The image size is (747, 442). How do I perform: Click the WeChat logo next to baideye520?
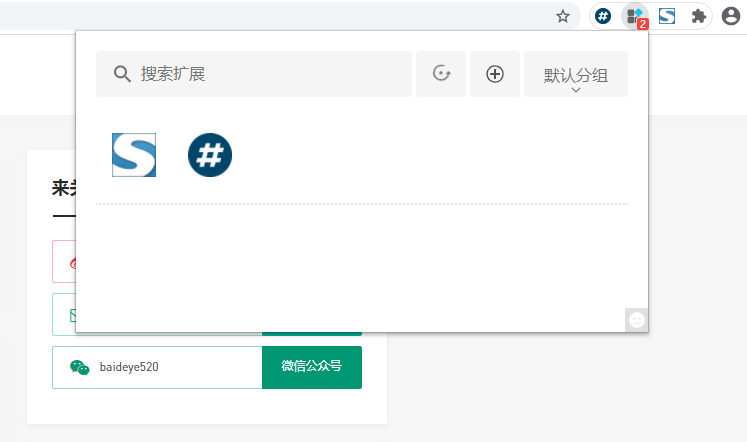[80, 368]
